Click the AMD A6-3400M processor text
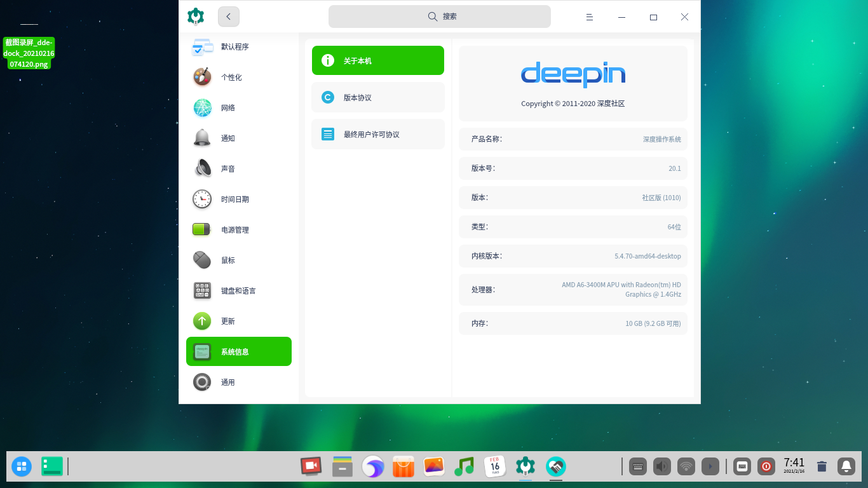Viewport: 868px width, 488px height. 621,290
